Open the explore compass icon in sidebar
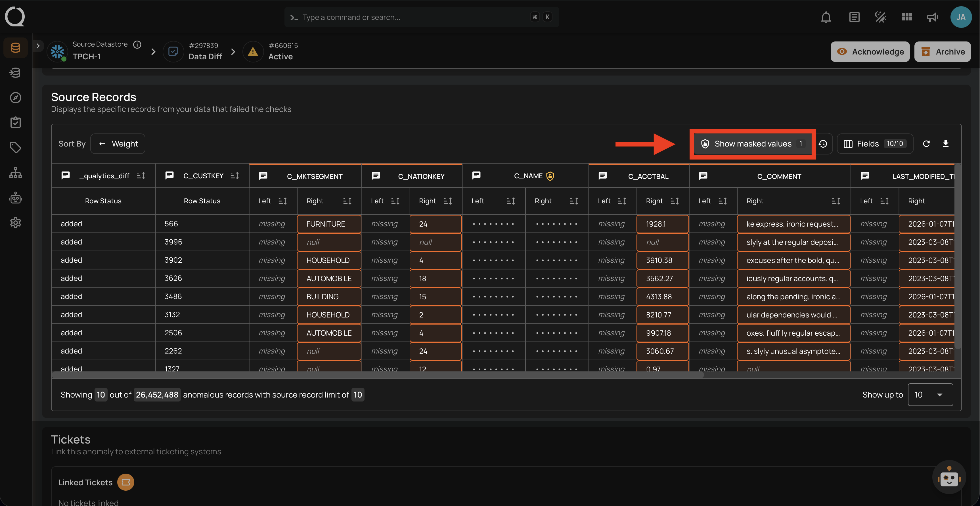This screenshot has width=980, height=506. [16, 97]
